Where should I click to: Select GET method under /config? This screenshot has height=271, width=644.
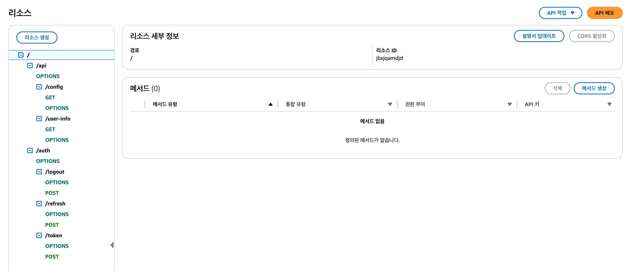click(x=50, y=98)
